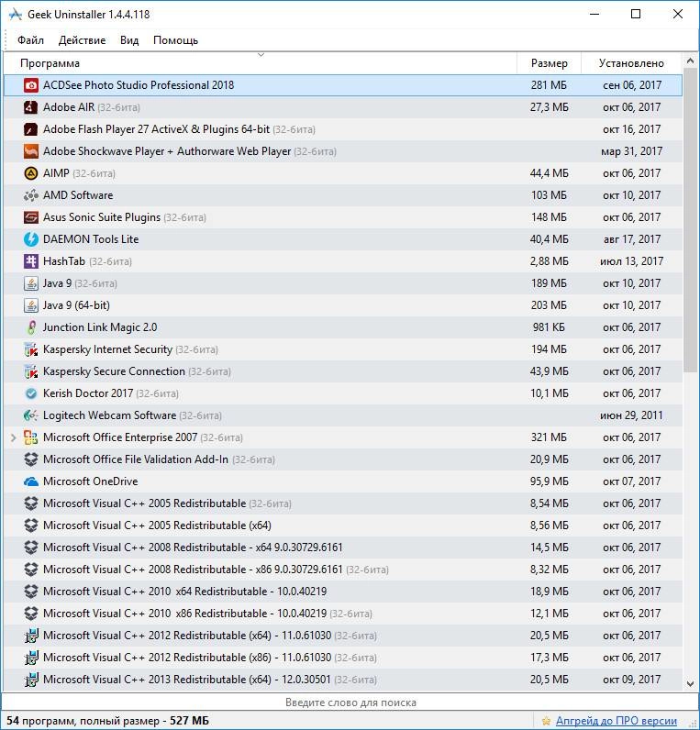Click the search field Введите слово для поиска
The width and height of the screenshot is (700, 730).
350,702
